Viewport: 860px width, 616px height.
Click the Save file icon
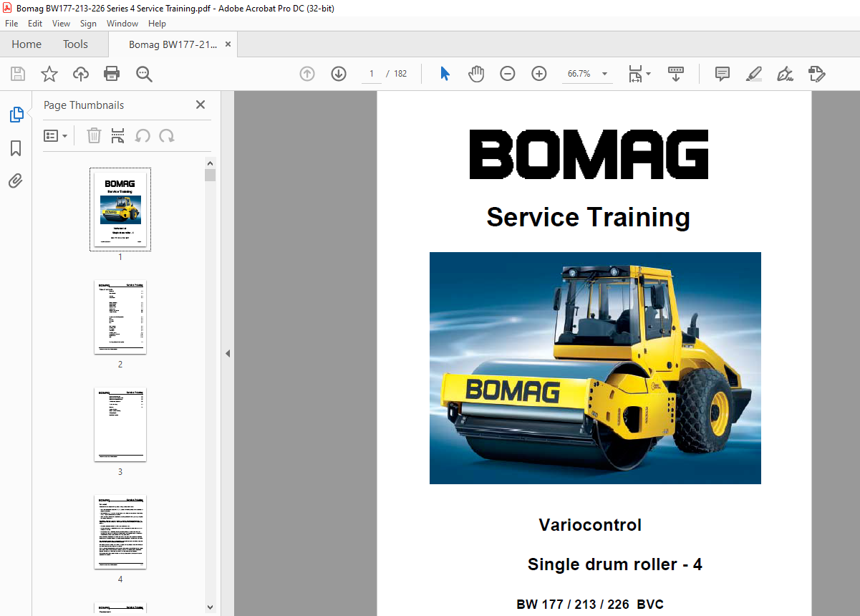(18, 74)
